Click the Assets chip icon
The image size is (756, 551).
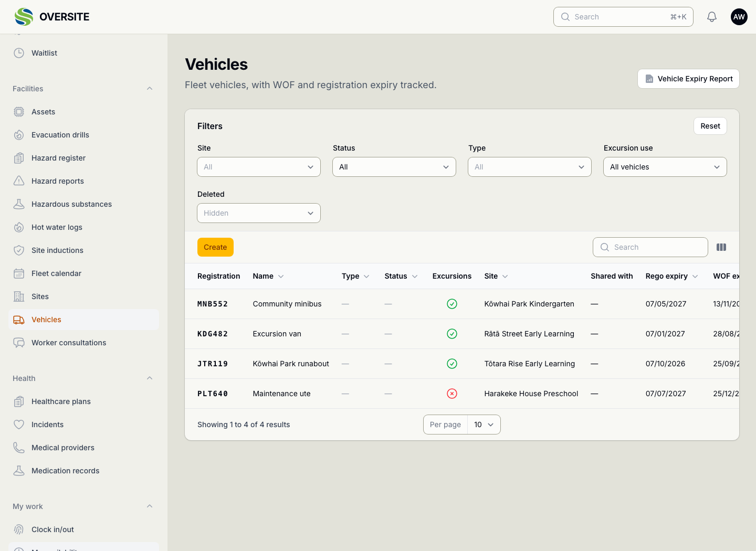click(19, 112)
